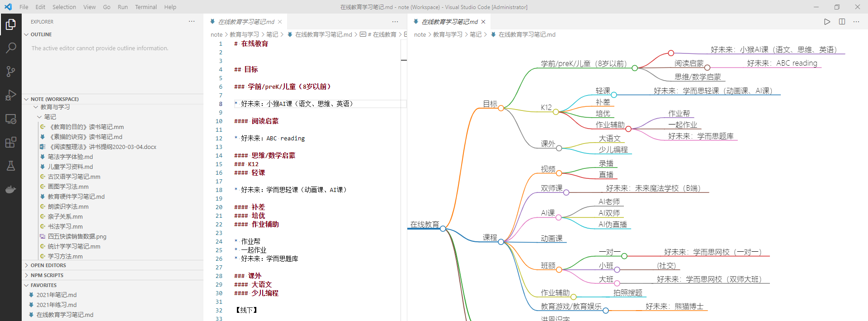
Task: Click 好未来：熊猫博士 node in mindmap
Action: click(675, 306)
